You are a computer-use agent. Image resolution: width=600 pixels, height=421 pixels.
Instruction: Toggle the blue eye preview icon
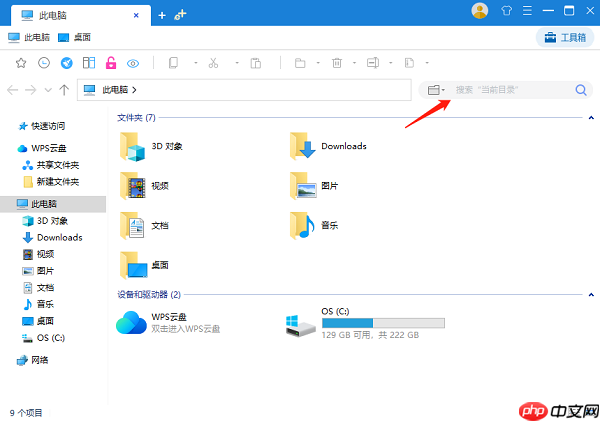(x=133, y=63)
